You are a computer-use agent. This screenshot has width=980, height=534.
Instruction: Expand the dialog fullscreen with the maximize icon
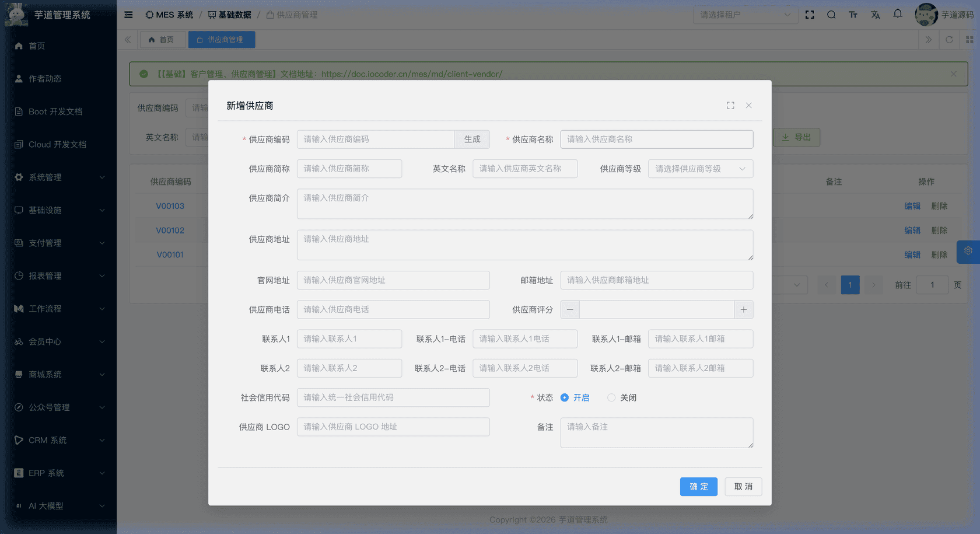click(x=730, y=106)
